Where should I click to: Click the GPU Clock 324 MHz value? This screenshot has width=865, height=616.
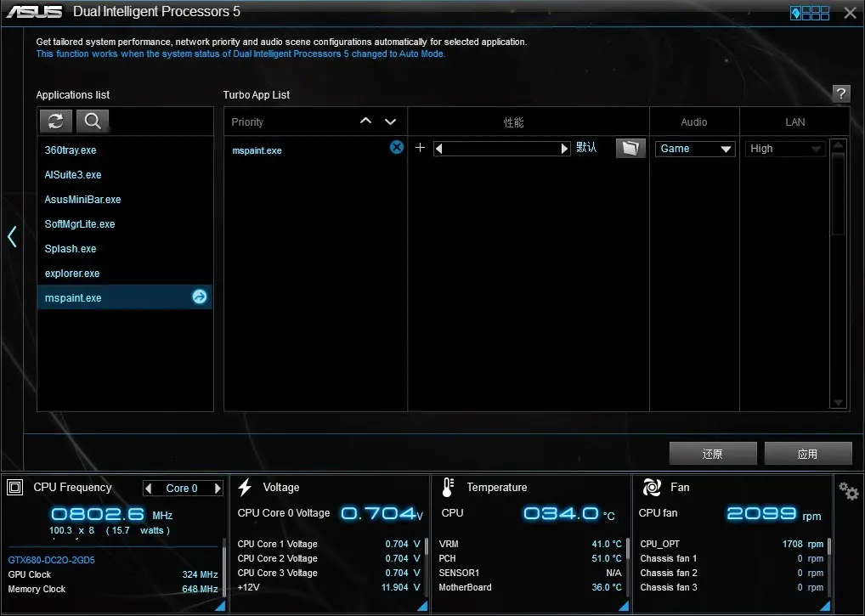(200, 574)
